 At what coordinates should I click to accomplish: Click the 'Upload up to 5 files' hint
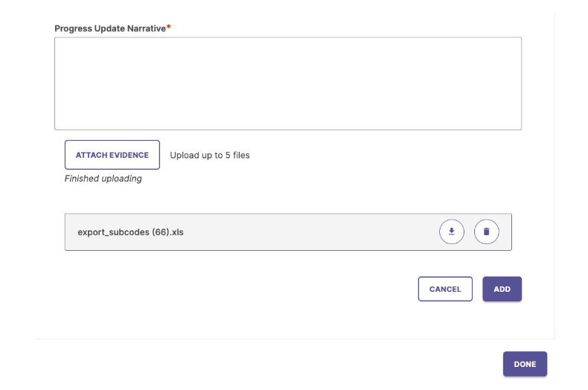click(210, 156)
